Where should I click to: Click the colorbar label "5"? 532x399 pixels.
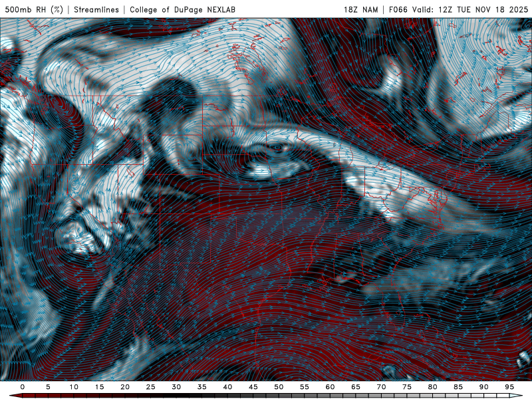(x=48, y=387)
